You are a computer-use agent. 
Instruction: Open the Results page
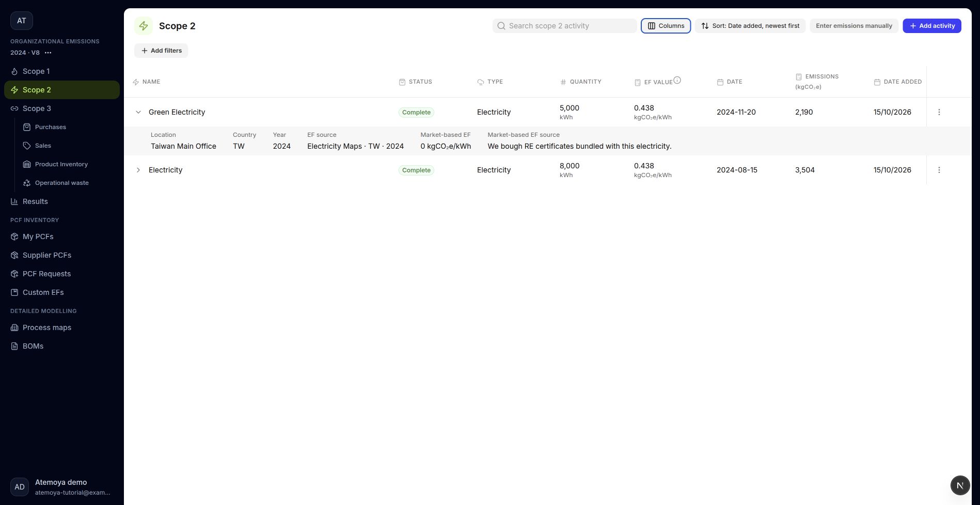(62, 201)
